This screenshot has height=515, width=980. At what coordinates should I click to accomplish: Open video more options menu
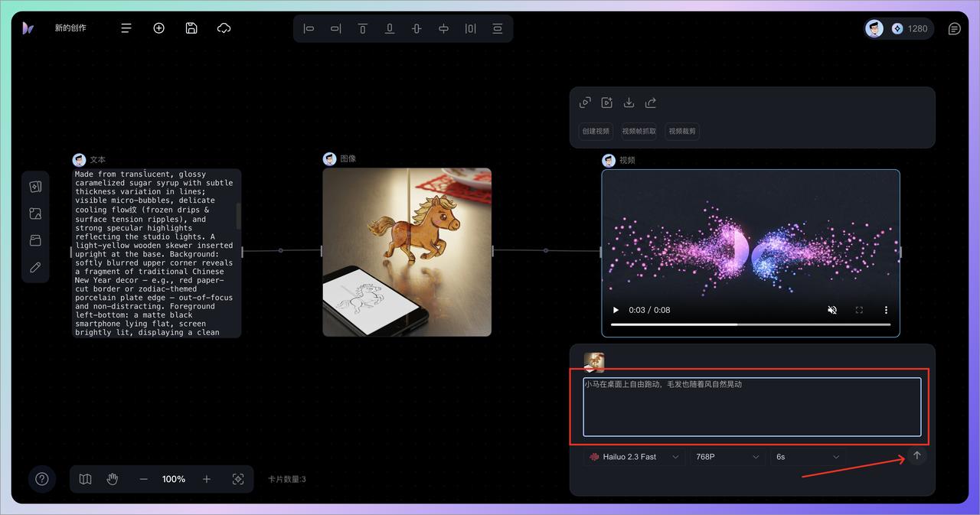click(x=886, y=310)
